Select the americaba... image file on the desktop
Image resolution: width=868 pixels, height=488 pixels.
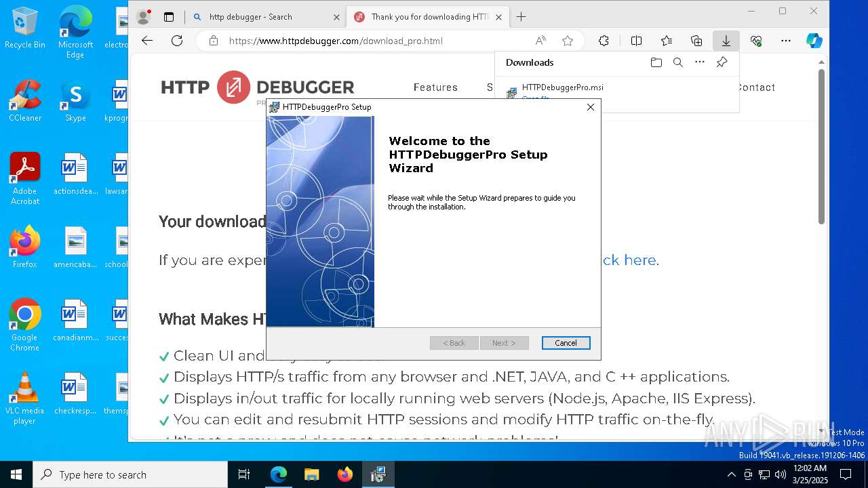coord(75,247)
